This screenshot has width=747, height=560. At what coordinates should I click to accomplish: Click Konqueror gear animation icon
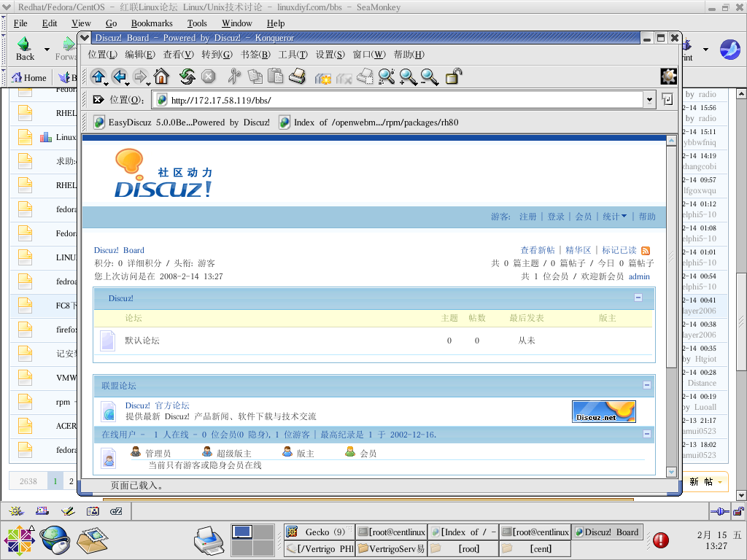[x=668, y=76]
